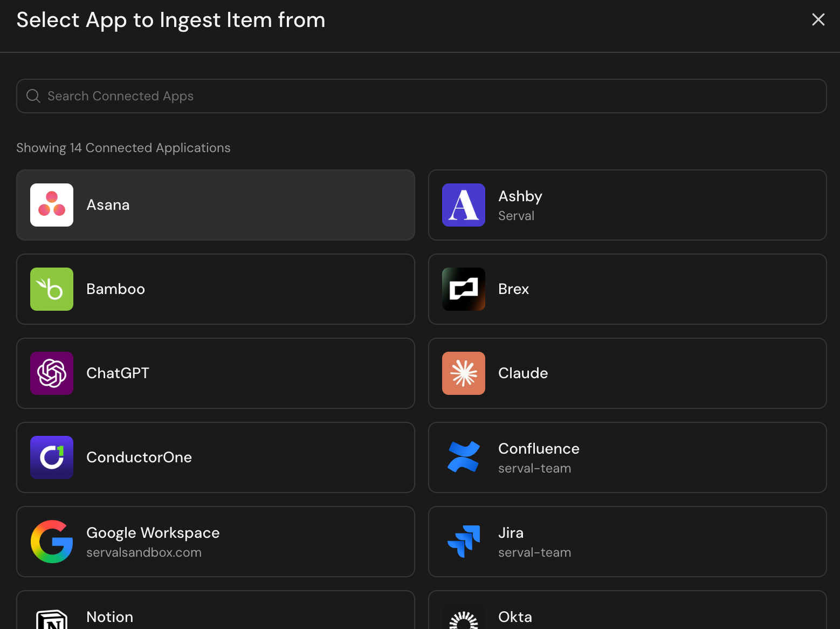Choose the Claude app name
840x629 pixels.
coord(523,373)
